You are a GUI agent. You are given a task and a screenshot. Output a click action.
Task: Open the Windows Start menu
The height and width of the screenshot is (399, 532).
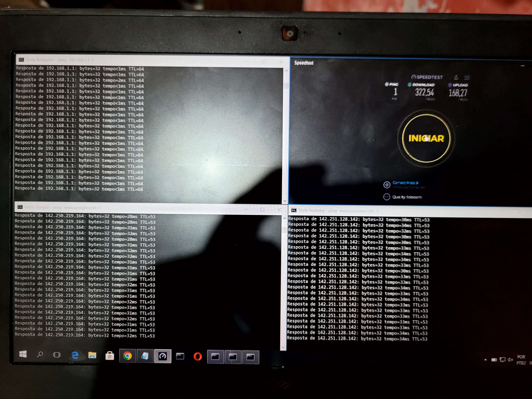pyautogui.click(x=23, y=354)
